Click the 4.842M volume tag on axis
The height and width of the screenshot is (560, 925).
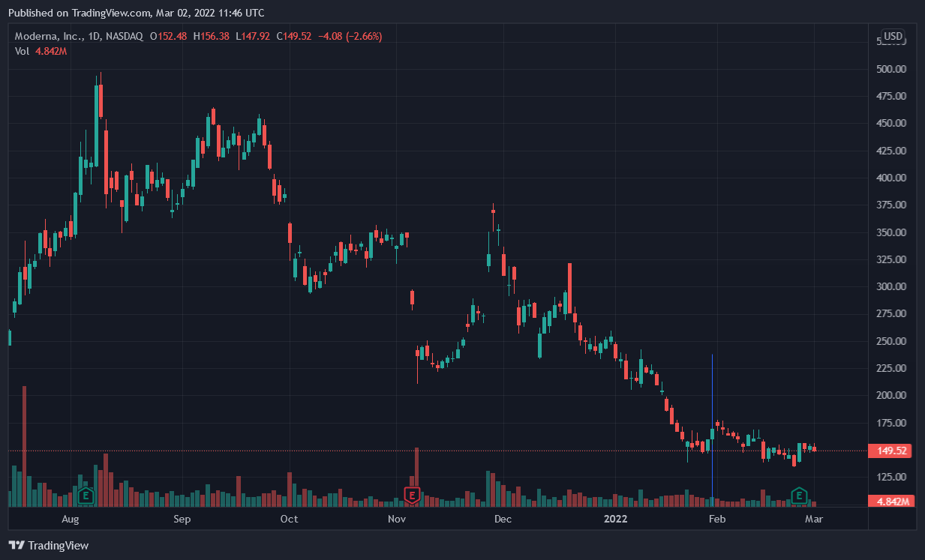[x=888, y=501]
